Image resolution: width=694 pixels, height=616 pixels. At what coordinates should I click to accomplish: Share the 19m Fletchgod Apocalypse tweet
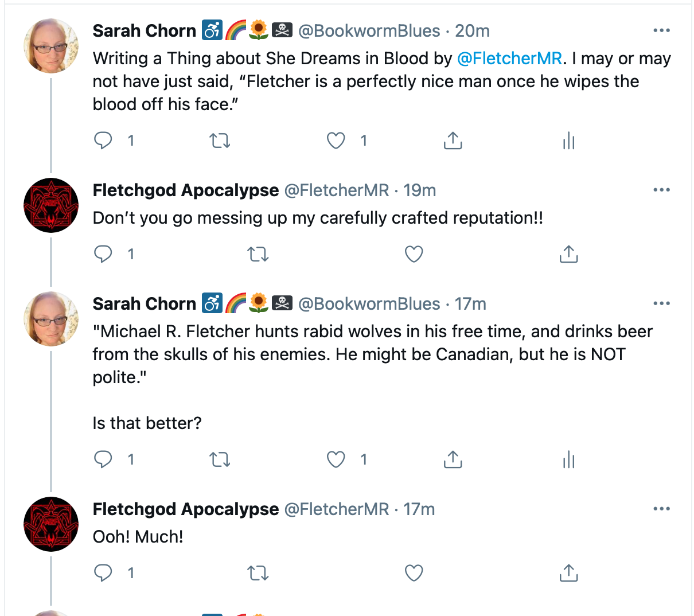(x=568, y=254)
